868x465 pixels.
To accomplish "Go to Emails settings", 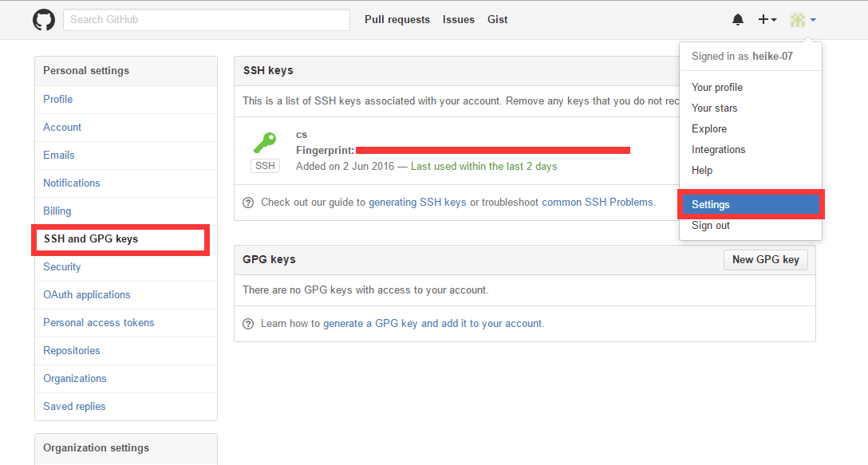I will (126, 156).
